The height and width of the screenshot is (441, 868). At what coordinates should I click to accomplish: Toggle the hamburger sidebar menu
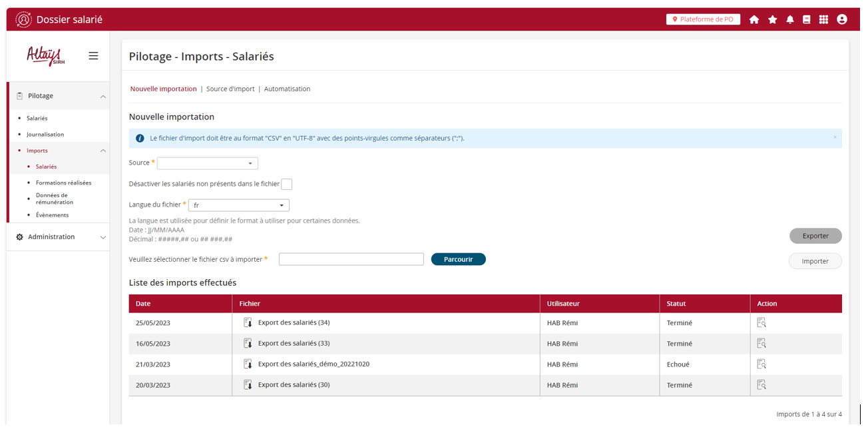point(93,56)
